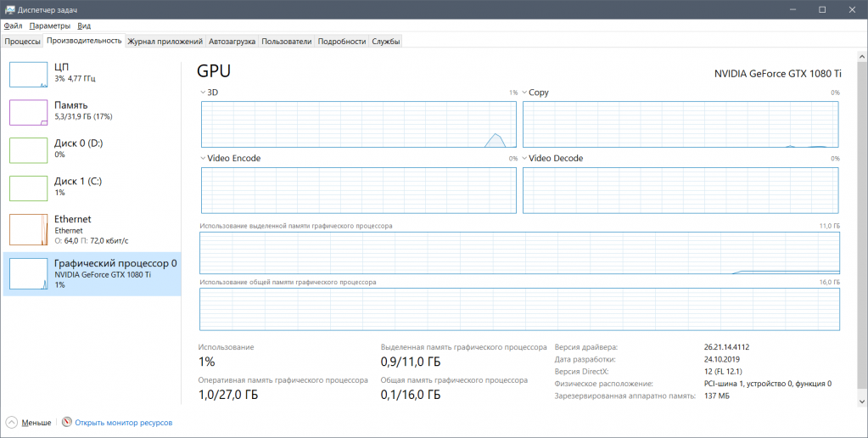Click the ЦП mini graph thumbnail
This screenshot has height=438, width=868.
click(28, 74)
